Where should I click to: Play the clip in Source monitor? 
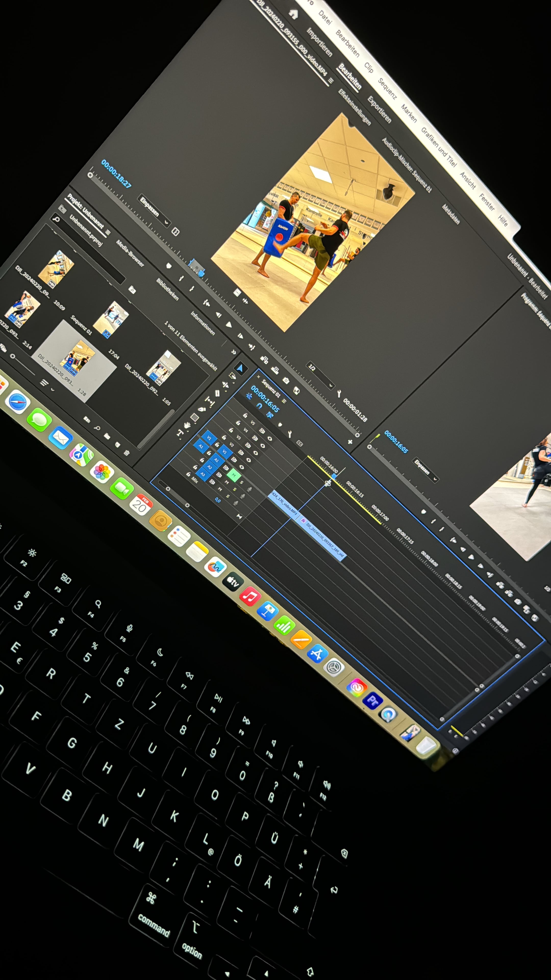pyautogui.click(x=229, y=325)
